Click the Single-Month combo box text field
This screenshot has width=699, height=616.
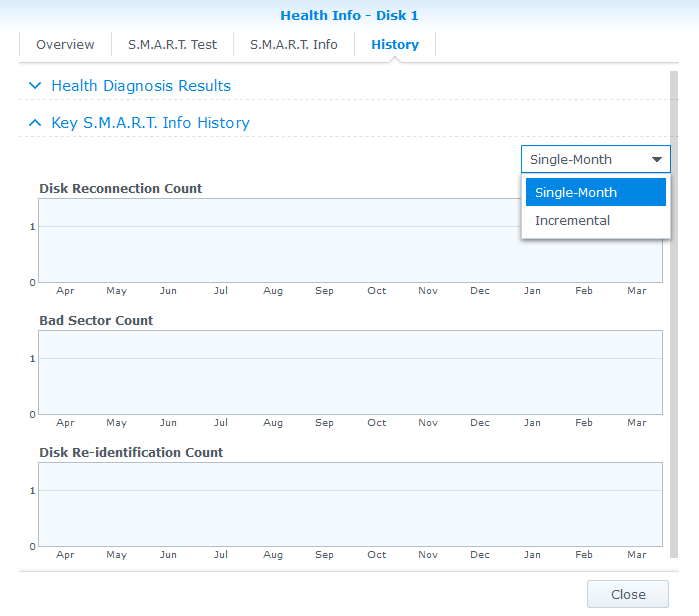click(580, 160)
